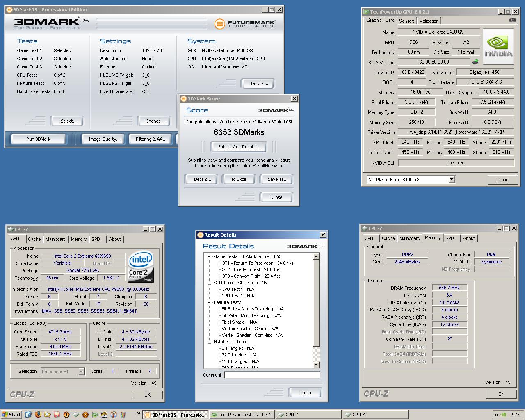Screen dimensions: 525x420
Task: Expand the quick launch overflow chevron
Action: coord(139,413)
